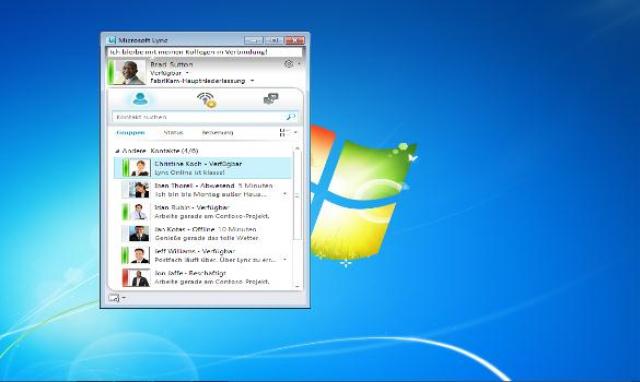Image resolution: width=640 pixels, height=382 pixels.
Task: Click the Brad Sutton name label
Action: coord(171,64)
